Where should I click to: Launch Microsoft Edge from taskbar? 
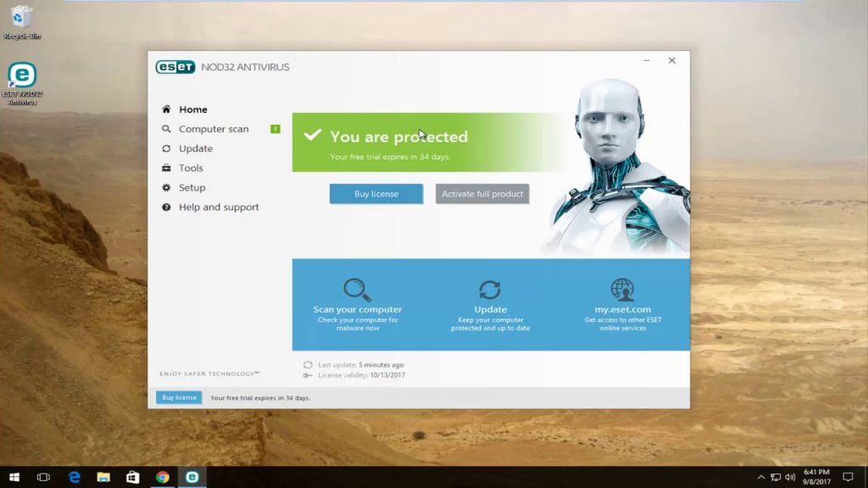(x=75, y=477)
